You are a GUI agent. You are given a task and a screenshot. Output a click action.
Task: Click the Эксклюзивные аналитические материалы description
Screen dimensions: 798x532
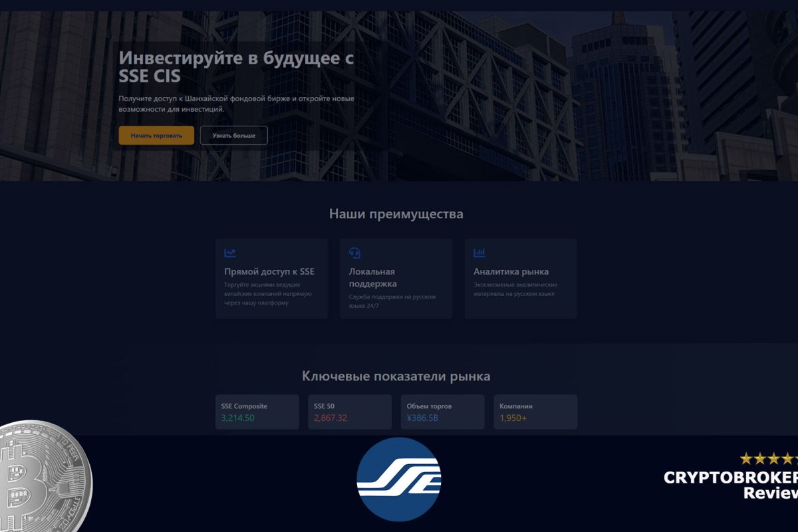515,289
